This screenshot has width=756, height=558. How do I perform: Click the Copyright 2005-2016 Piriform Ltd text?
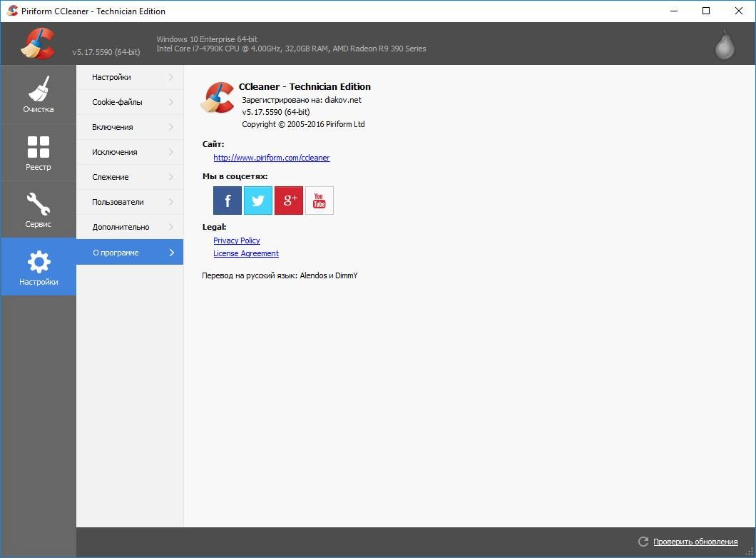point(303,124)
